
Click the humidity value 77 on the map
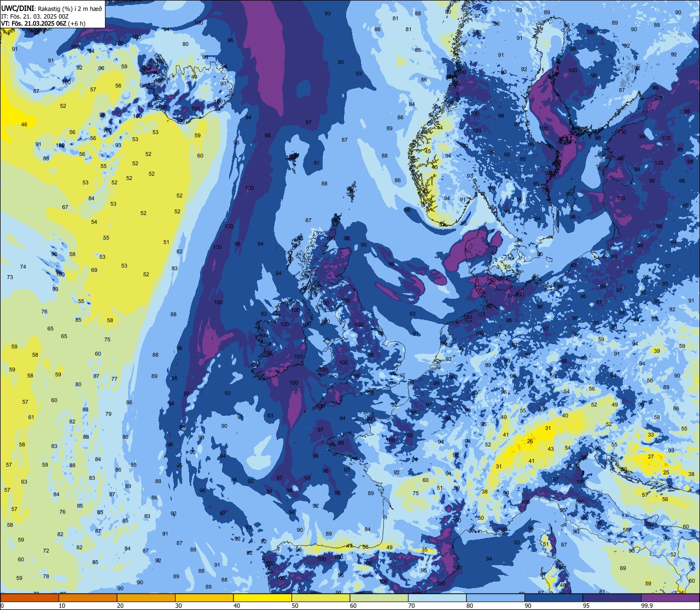114,379
